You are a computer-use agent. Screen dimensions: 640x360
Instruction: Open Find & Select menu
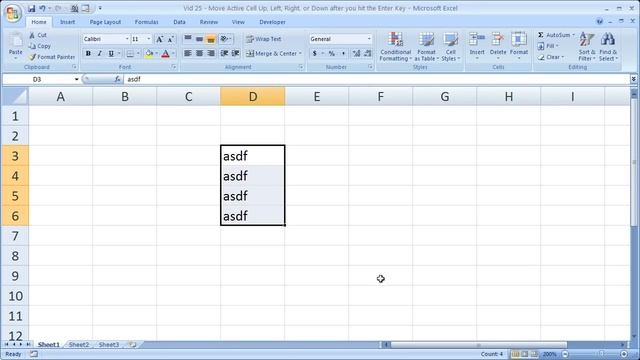608,47
